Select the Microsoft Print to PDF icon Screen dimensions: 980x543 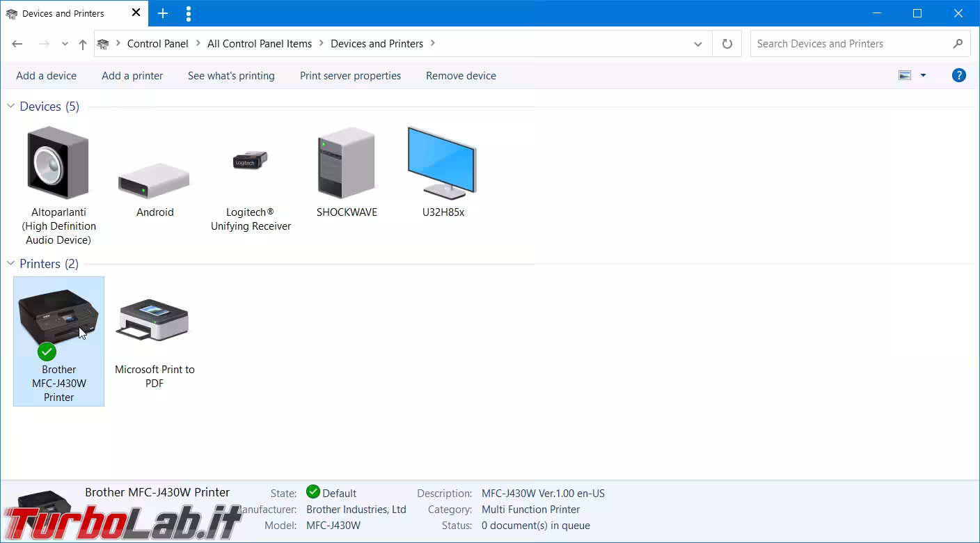pyautogui.click(x=155, y=322)
